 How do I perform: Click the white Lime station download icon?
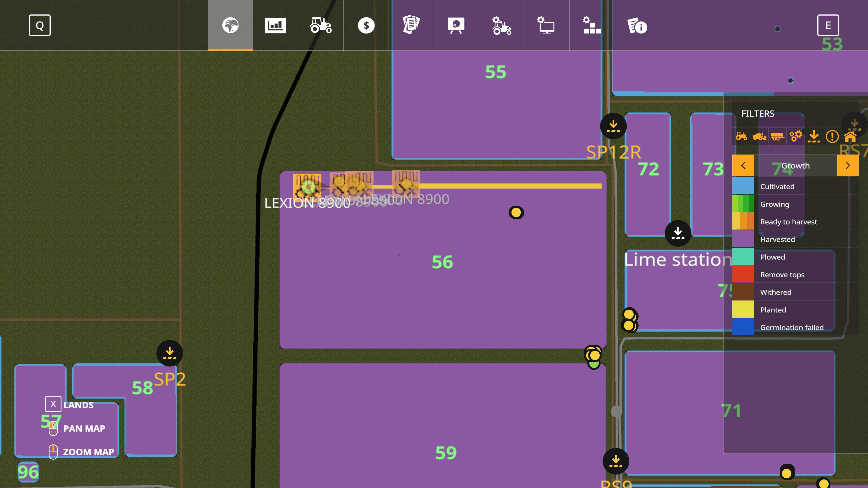pyautogui.click(x=678, y=233)
